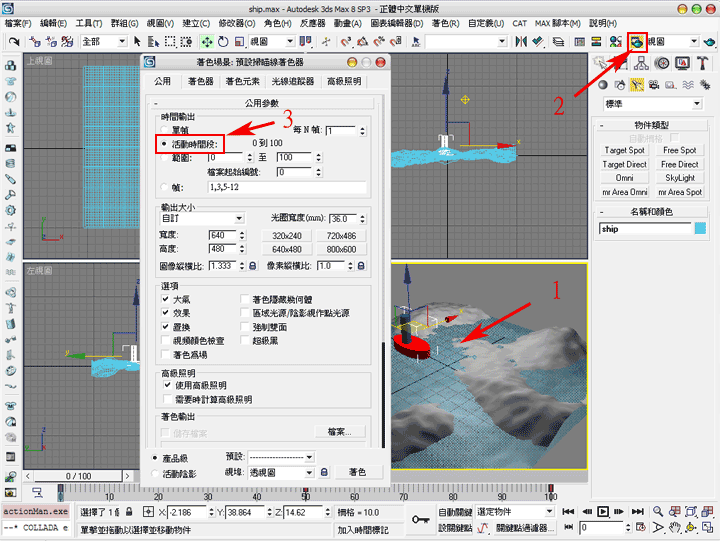The width and height of the screenshot is (720, 541).
Task: Click the ship object color swatch
Action: pos(700,228)
